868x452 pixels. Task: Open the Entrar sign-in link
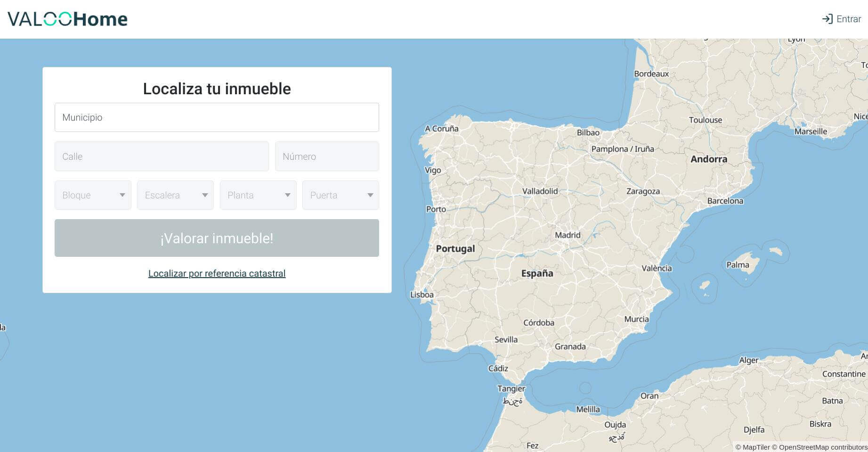pos(842,19)
